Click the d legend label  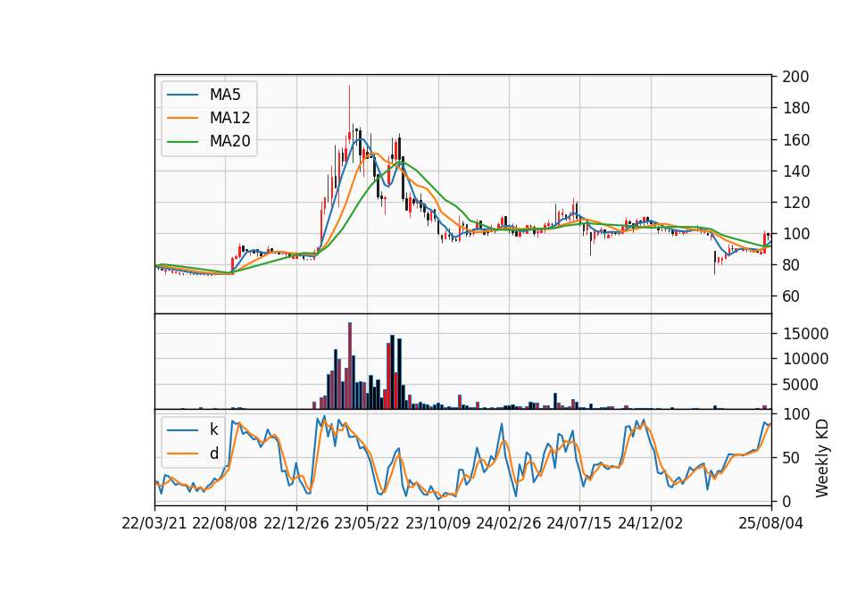click(x=213, y=454)
